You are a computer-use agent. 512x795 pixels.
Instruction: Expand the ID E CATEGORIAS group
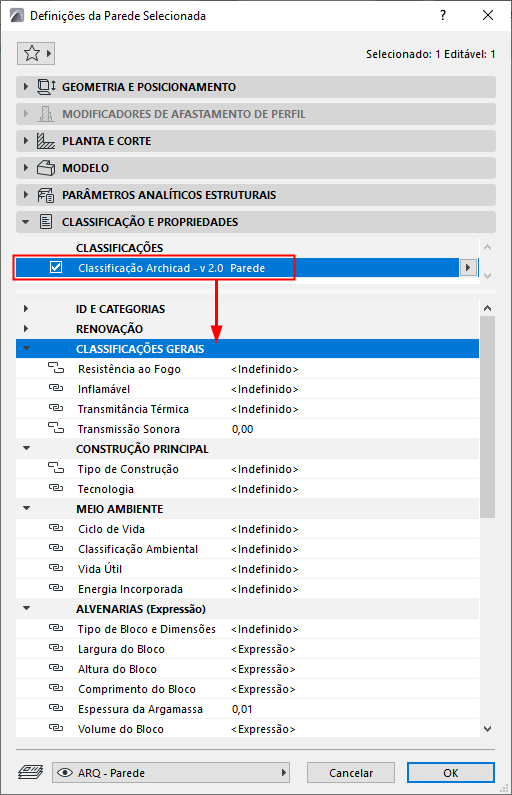click(26, 308)
